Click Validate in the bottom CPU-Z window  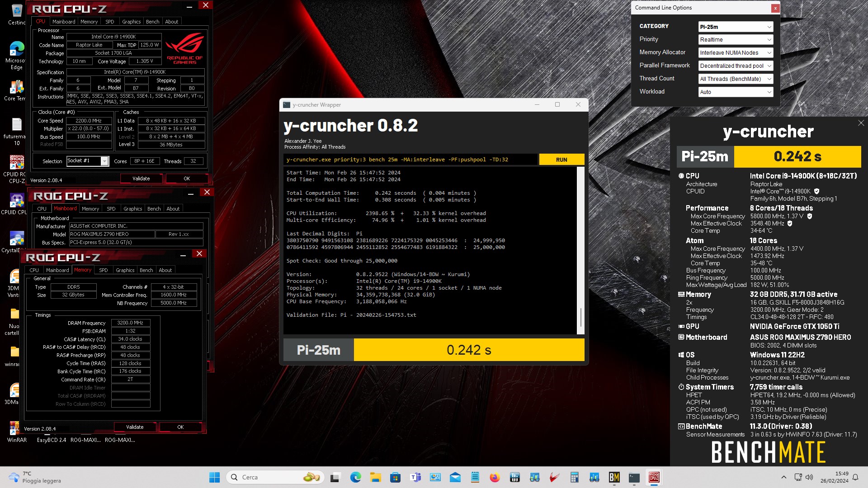135,427
